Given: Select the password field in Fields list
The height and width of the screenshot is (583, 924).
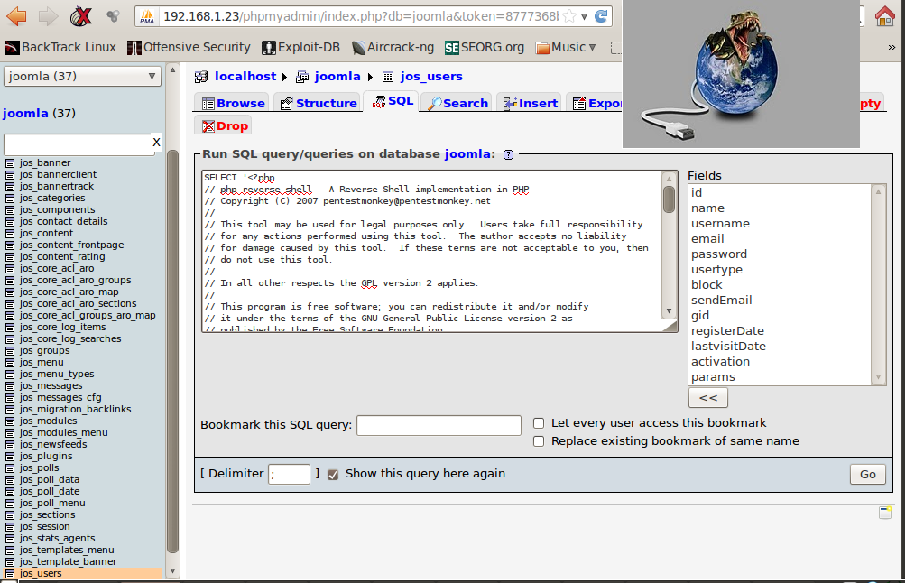Looking at the screenshot, I should (719, 254).
